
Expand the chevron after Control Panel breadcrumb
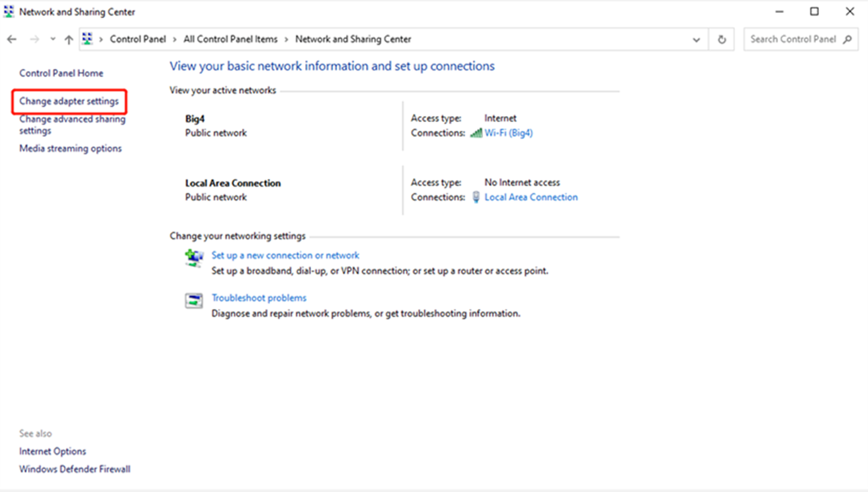175,40
